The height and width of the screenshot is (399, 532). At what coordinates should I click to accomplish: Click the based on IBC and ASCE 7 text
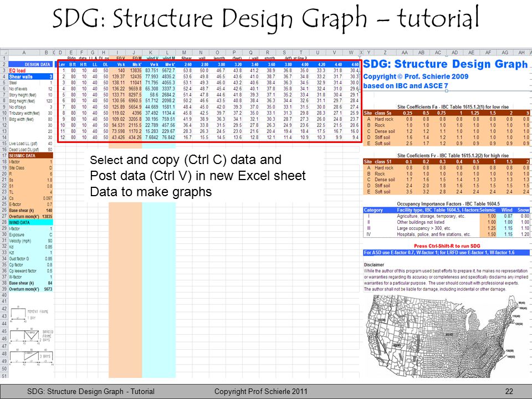(x=406, y=85)
